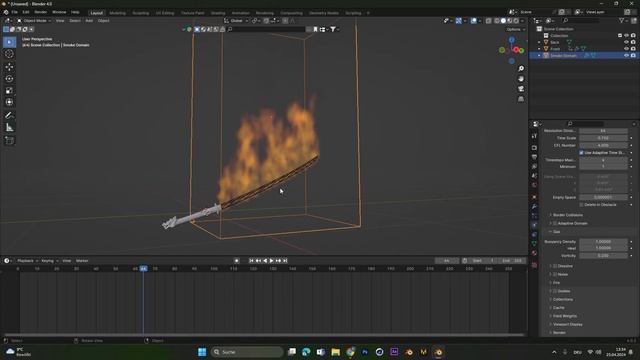640x360 pixels.
Task: Disable render camera for Smoke Domain
Action: click(633, 56)
